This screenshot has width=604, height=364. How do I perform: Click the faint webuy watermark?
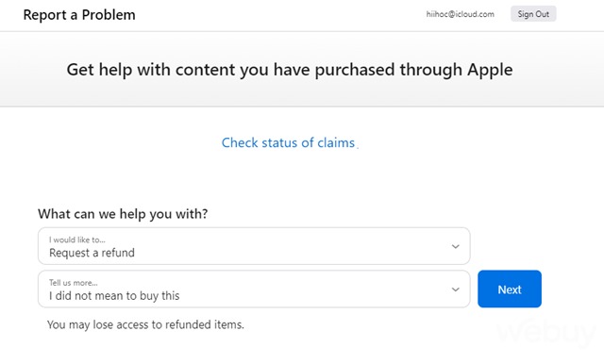547,332
